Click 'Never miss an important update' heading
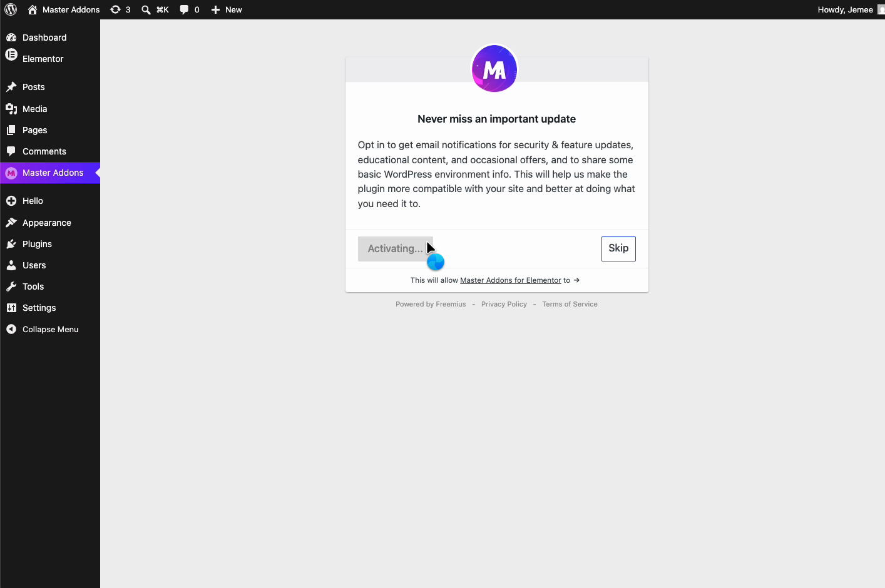This screenshot has width=885, height=588. pos(497,119)
